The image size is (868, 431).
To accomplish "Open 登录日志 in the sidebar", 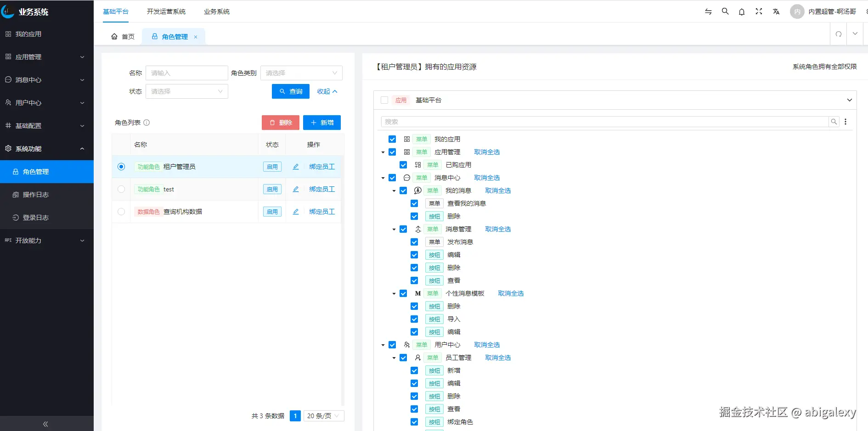I will (x=47, y=218).
